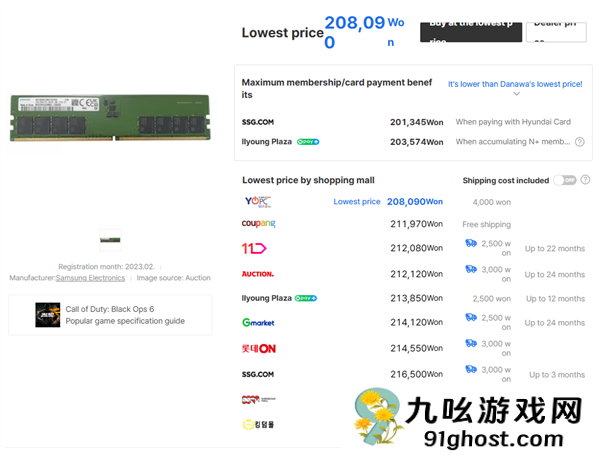Screen dimensions: 600x457
Task: Open Popular game specification guide link
Action: pyautogui.click(x=125, y=321)
